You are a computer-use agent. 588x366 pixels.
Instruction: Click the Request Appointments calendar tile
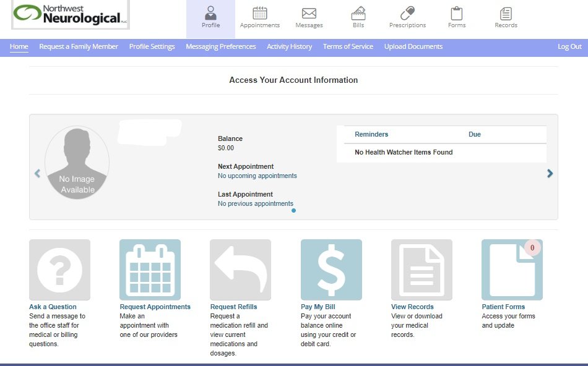[x=150, y=270]
